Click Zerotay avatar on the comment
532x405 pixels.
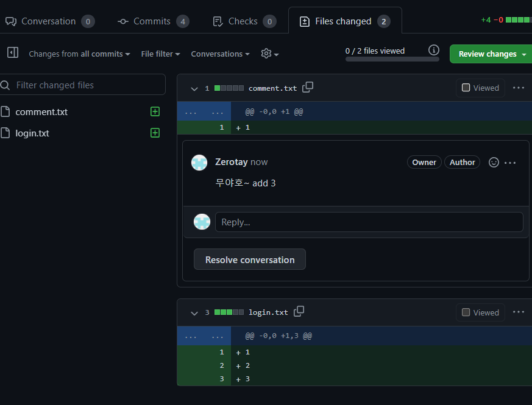(199, 163)
